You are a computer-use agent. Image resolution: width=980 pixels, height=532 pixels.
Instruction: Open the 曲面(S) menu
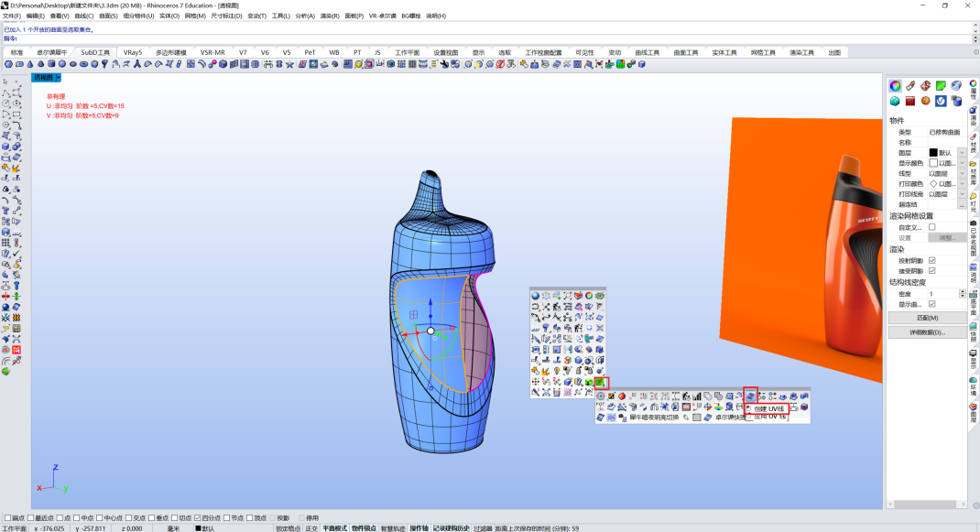point(108,16)
